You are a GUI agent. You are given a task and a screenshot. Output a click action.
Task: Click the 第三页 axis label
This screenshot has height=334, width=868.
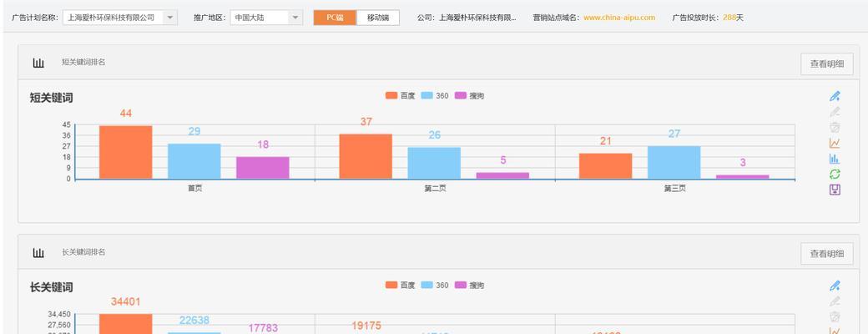675,189
